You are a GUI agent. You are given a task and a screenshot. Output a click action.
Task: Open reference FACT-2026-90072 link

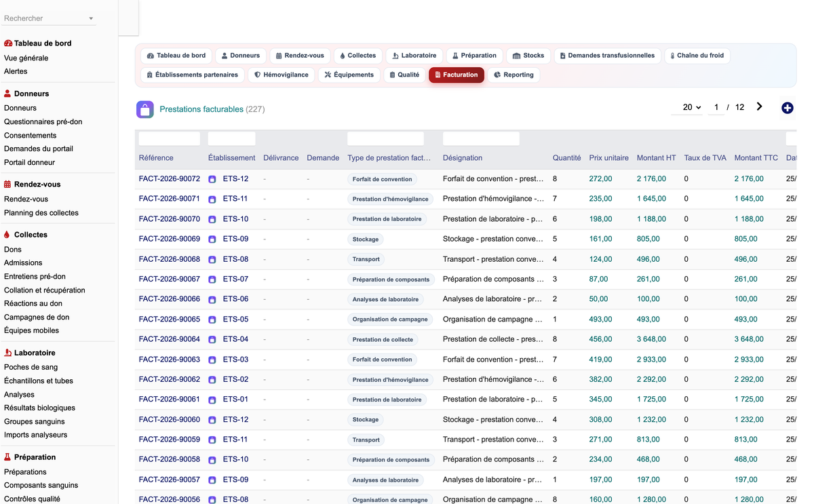[170, 179]
